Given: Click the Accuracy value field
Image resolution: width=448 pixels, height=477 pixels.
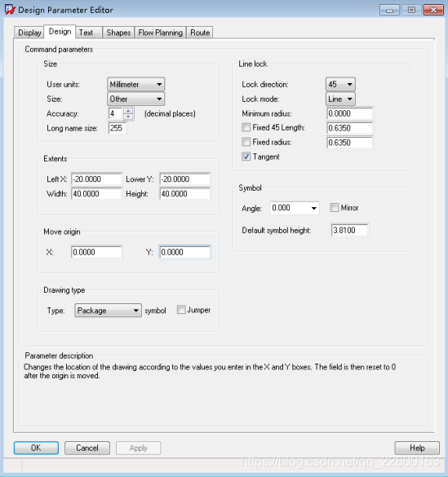Looking at the screenshot, I should [x=116, y=114].
